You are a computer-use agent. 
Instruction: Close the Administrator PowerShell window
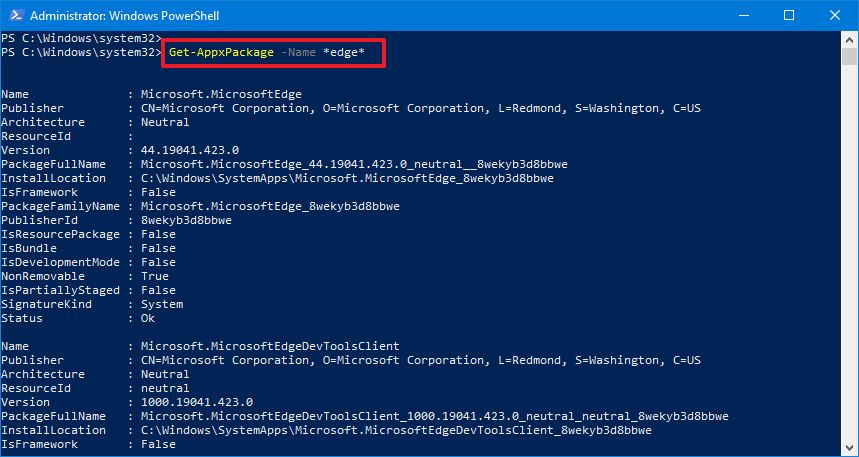pos(834,16)
